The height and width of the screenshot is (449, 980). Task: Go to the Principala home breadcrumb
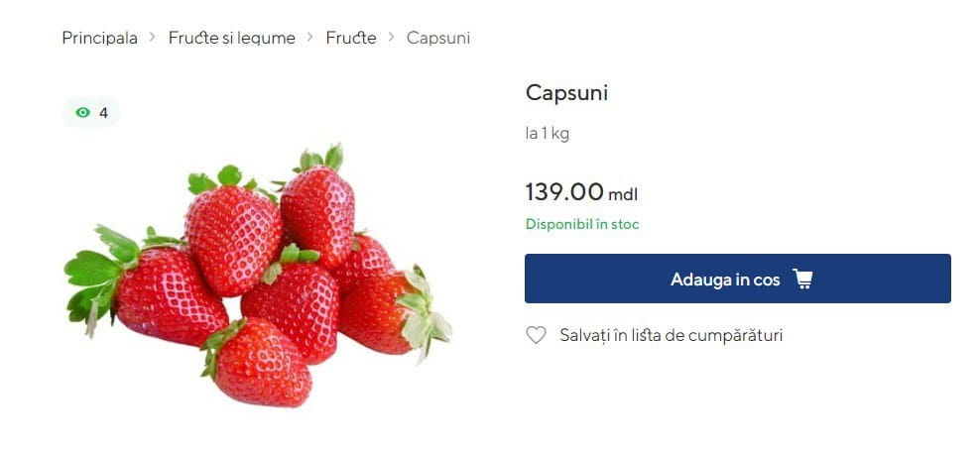pos(99,38)
